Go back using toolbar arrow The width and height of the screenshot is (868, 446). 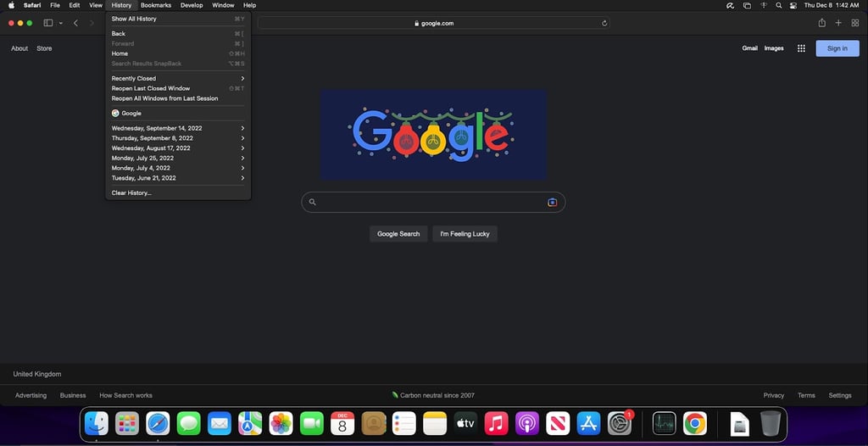(x=75, y=23)
